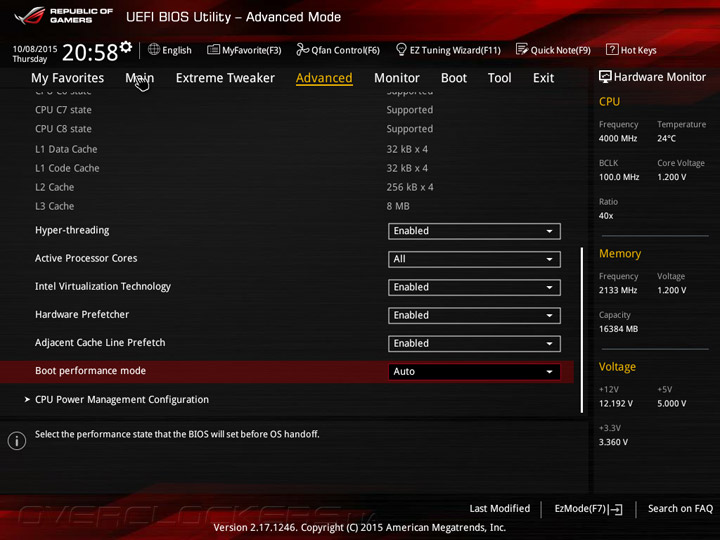The height and width of the screenshot is (540, 720).
Task: Click the MyFavorite(F3) label
Action: (x=252, y=50)
